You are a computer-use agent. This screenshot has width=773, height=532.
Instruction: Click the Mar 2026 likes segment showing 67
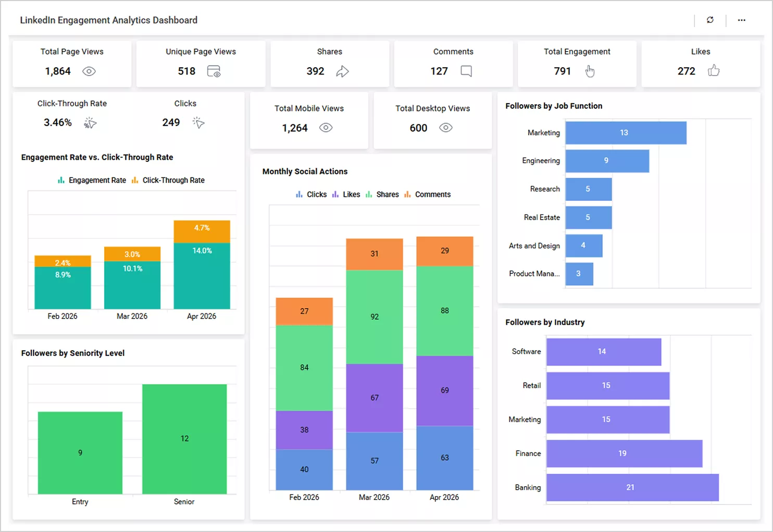point(375,398)
